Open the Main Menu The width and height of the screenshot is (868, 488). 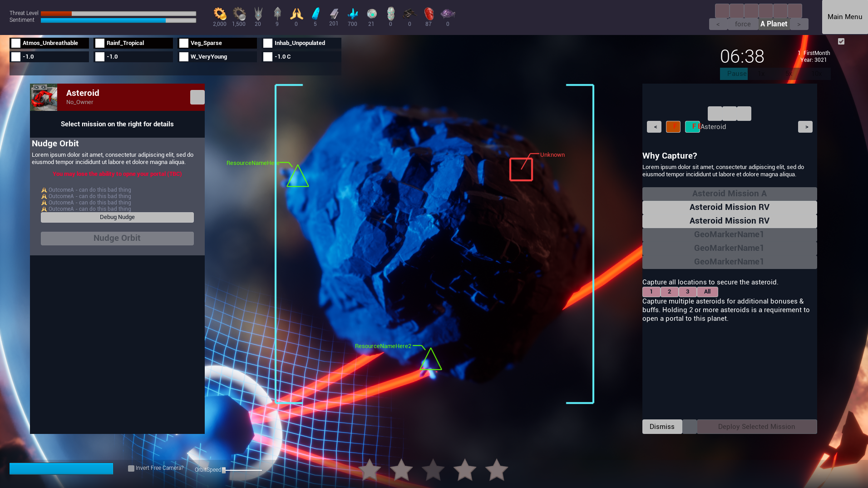(x=845, y=17)
